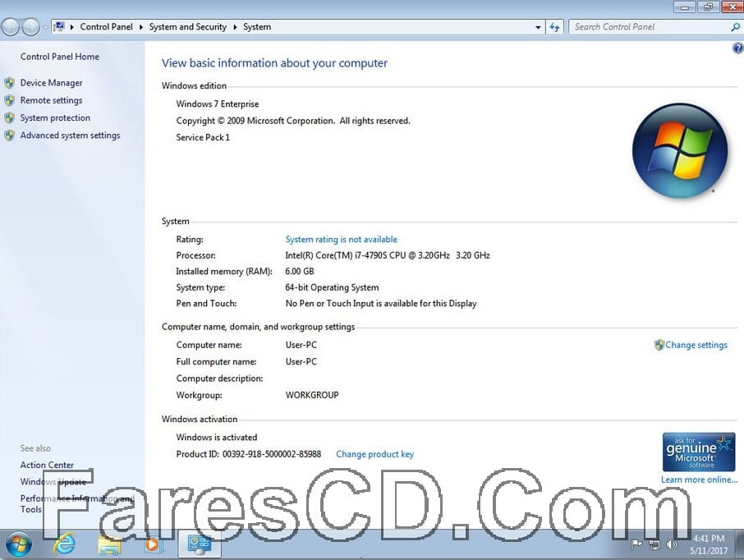The height and width of the screenshot is (560, 744).
Task: Click the genuine Microsoft software badge
Action: point(699,452)
